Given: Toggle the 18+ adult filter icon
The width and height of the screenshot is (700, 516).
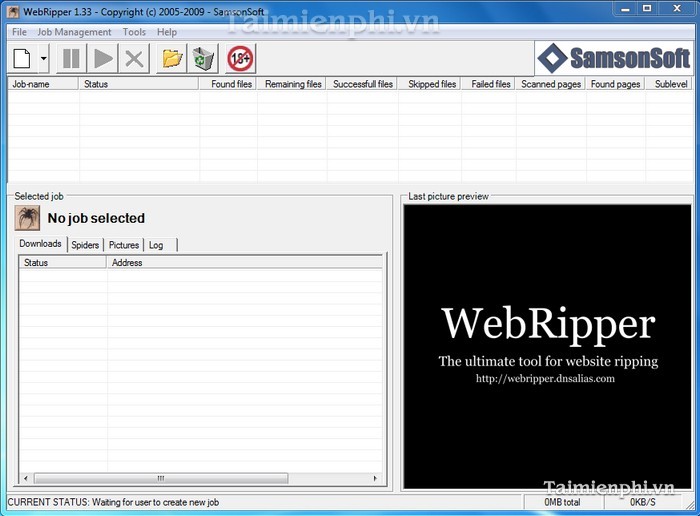Looking at the screenshot, I should pos(241,58).
